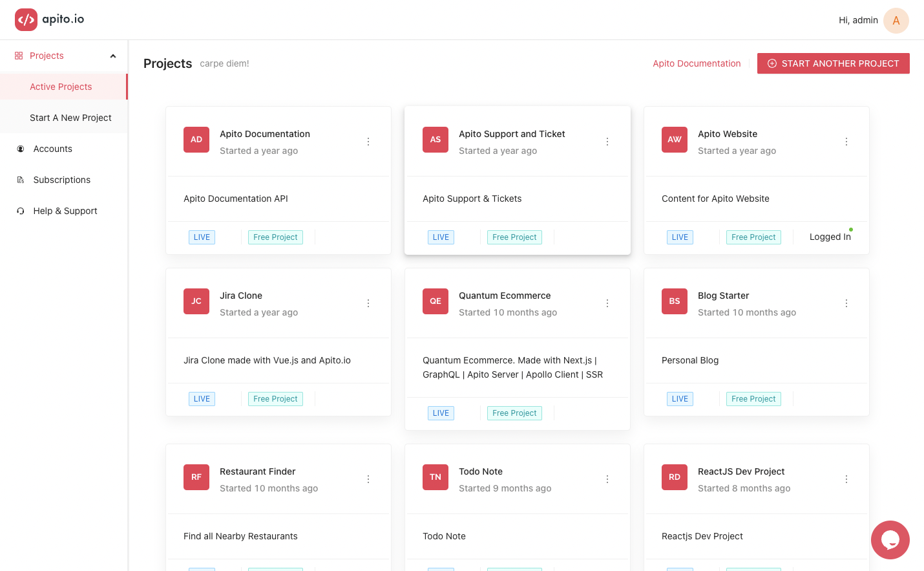
Task: Click 'Jira Clone made with Vue.js' description
Action: (x=267, y=360)
